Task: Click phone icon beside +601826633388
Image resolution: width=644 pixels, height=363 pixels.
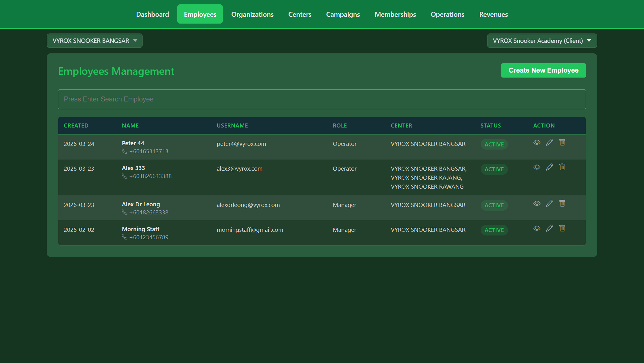Action: pyautogui.click(x=125, y=176)
